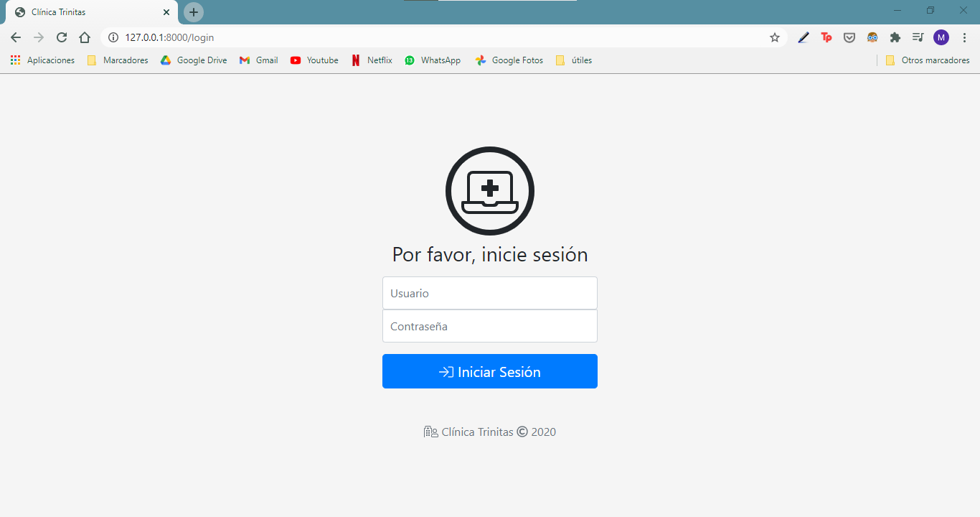Open the útiles bookmark folder

tap(574, 60)
